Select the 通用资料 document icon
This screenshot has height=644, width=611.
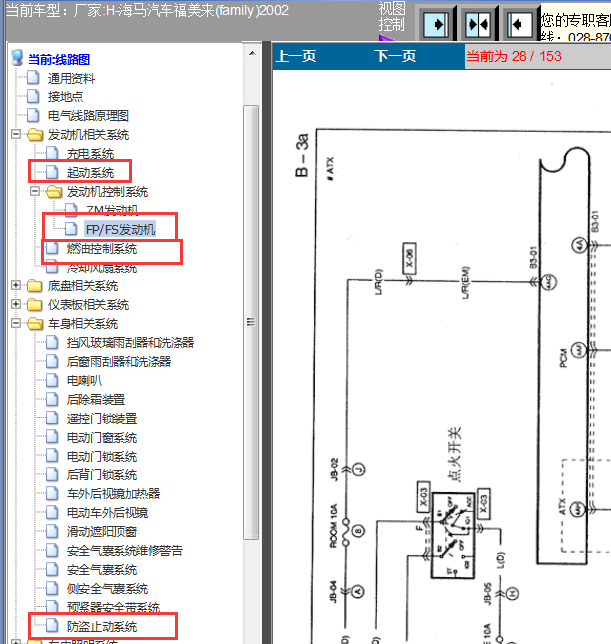(33, 77)
